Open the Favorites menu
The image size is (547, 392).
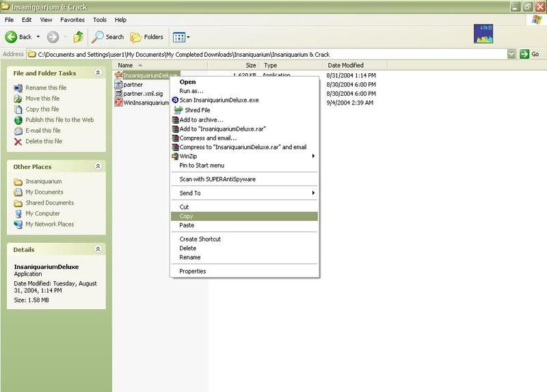click(72, 21)
